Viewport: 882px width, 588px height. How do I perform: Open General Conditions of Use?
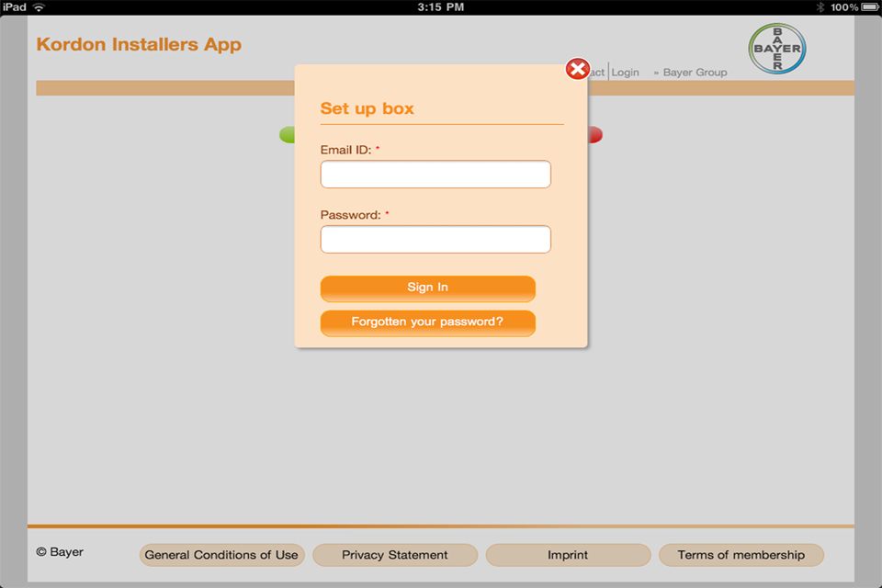[221, 555]
